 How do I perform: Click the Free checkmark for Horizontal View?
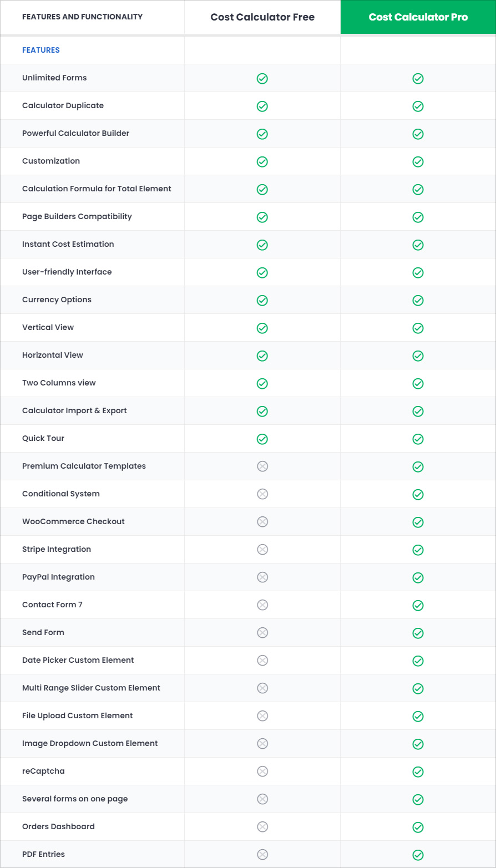click(x=262, y=356)
